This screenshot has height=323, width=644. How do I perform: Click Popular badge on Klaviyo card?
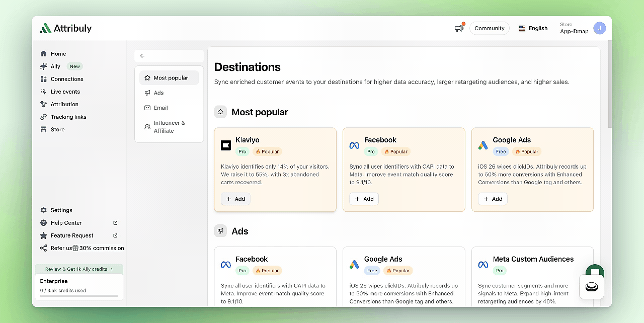[x=267, y=151]
